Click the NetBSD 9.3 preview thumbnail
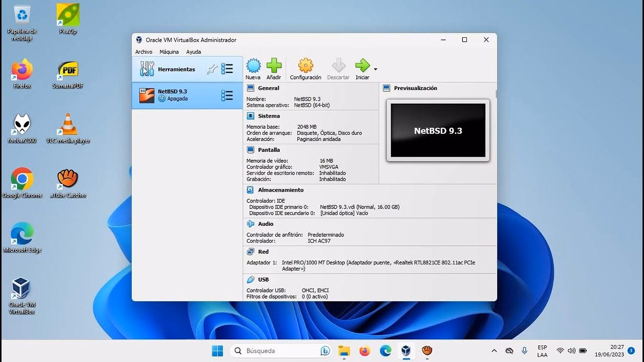Screen dimensions: 644x362 pyautogui.click(x=438, y=130)
